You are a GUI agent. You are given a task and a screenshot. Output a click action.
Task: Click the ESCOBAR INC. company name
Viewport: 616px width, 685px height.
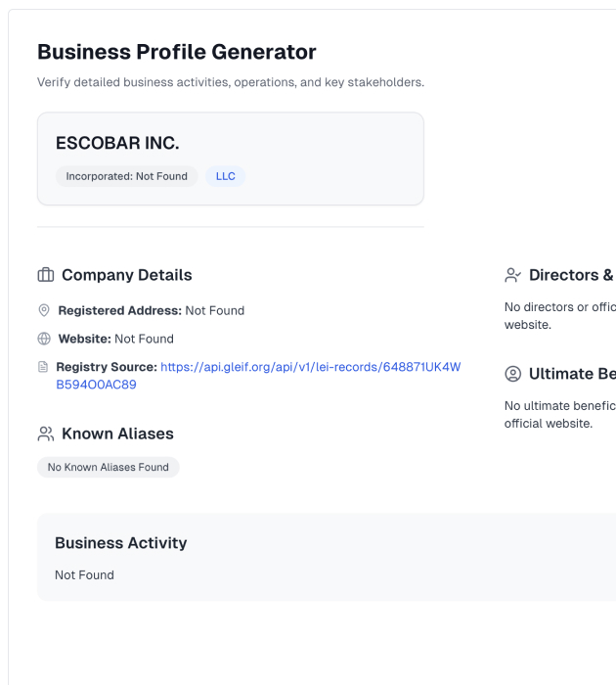(117, 143)
